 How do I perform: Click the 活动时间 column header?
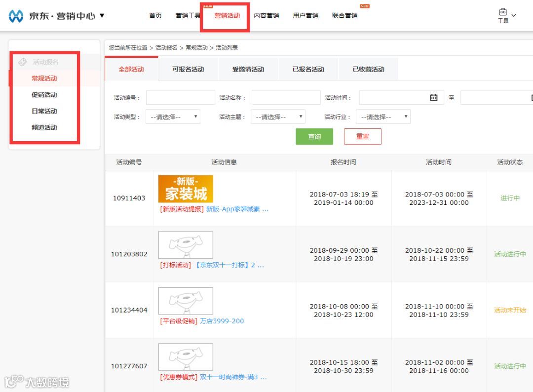[439, 162]
